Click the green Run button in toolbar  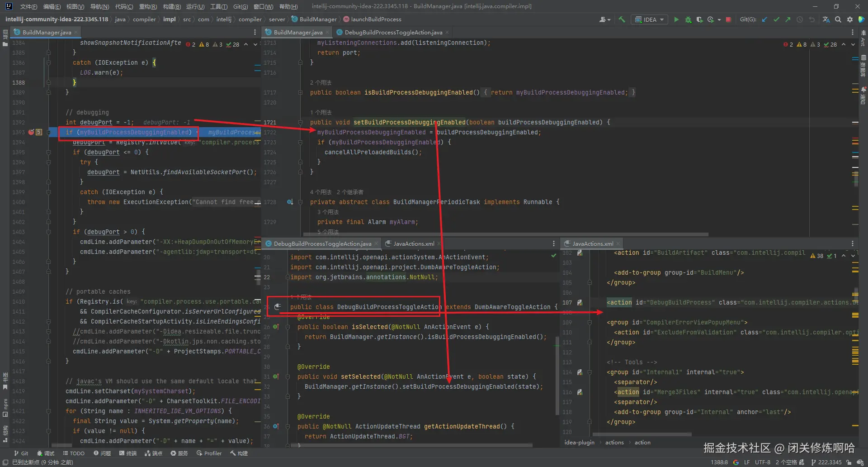coord(676,19)
